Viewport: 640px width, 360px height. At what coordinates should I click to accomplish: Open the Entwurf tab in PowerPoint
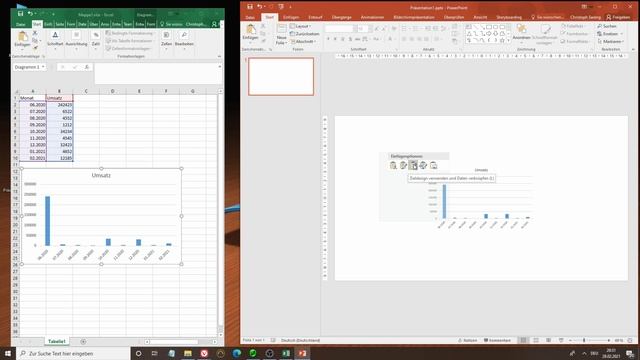(316, 17)
